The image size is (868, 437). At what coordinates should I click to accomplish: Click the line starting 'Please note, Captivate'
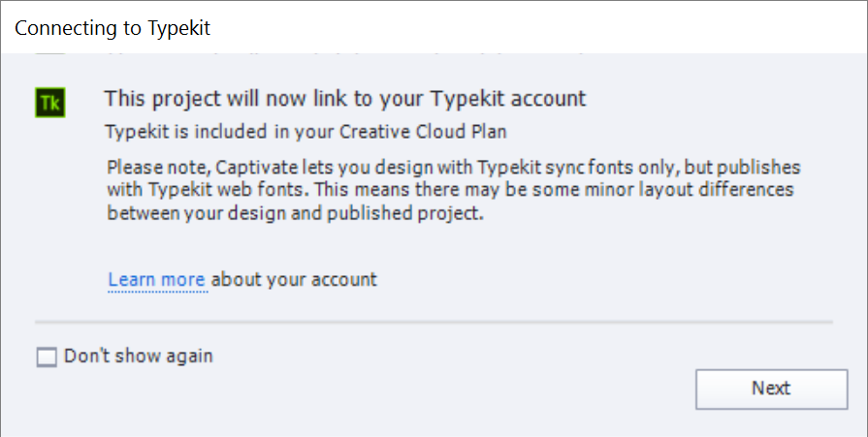coord(454,166)
